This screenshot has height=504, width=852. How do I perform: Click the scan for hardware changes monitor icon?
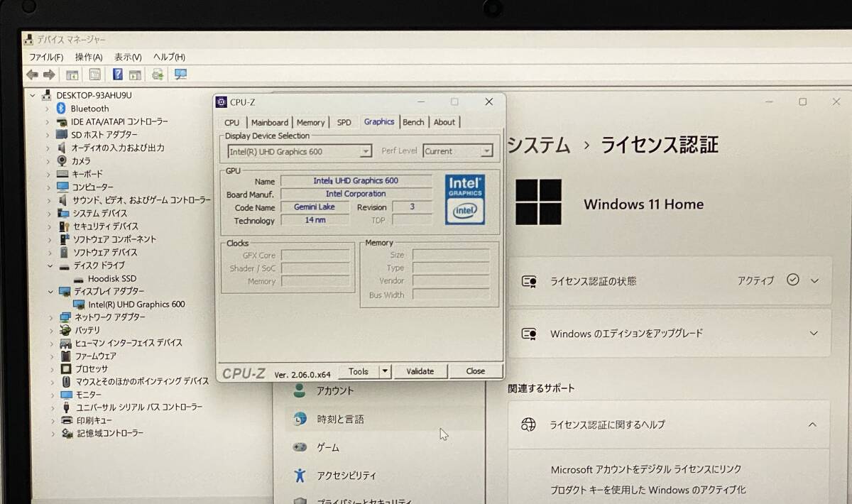click(x=180, y=75)
